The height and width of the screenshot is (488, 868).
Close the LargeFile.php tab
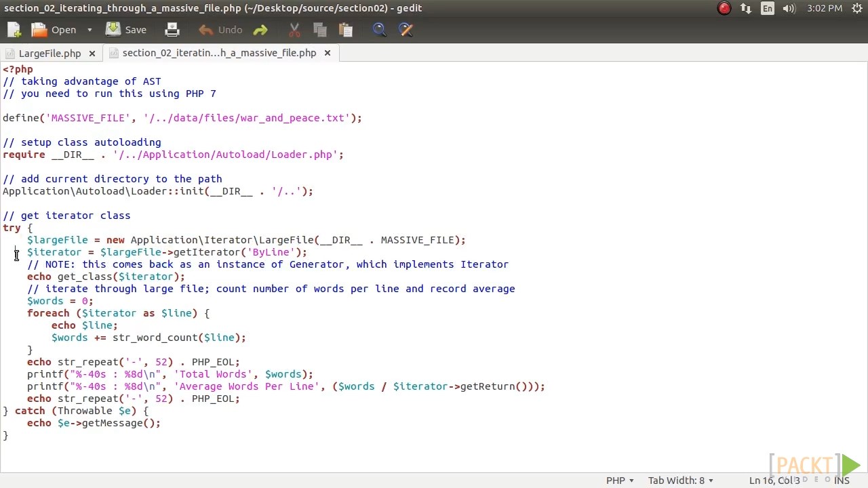[x=92, y=53]
